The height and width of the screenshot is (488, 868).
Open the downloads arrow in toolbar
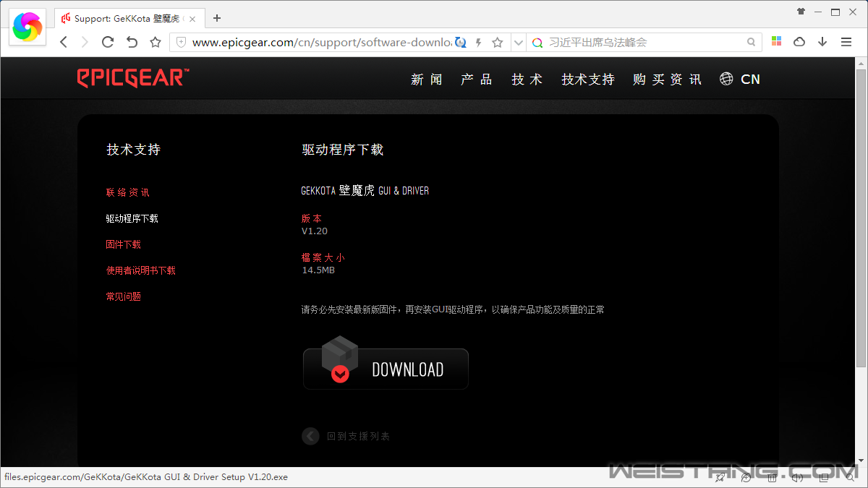click(x=822, y=42)
